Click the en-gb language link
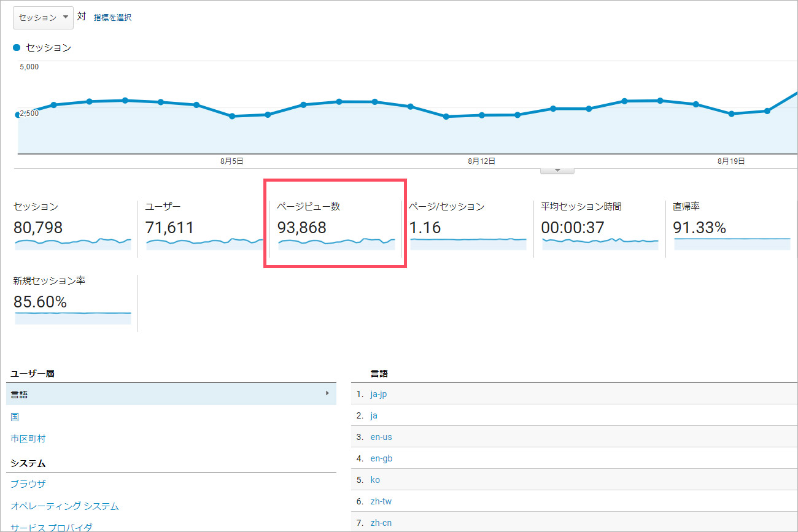Screen dimensions: 798x532 (x=381, y=458)
